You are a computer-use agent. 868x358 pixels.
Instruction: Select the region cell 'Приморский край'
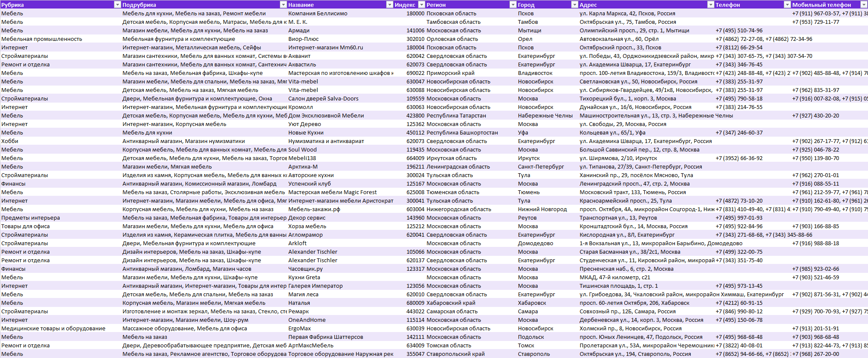pyautogui.click(x=471, y=73)
